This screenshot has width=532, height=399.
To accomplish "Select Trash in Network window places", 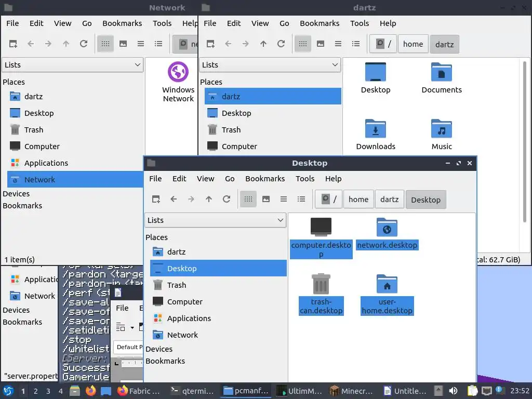I will pyautogui.click(x=75, y=129).
